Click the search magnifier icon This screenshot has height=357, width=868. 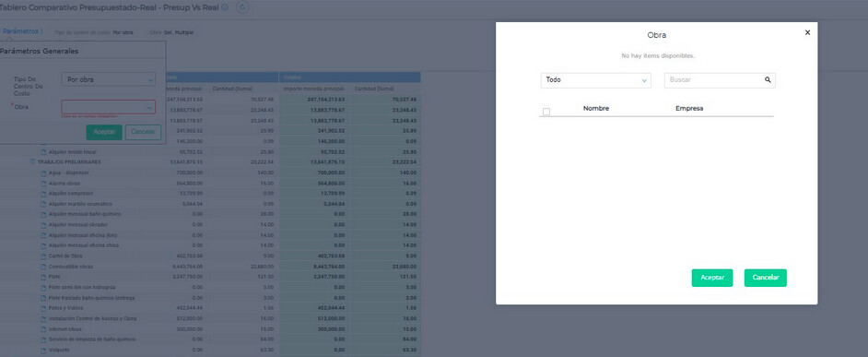click(768, 80)
